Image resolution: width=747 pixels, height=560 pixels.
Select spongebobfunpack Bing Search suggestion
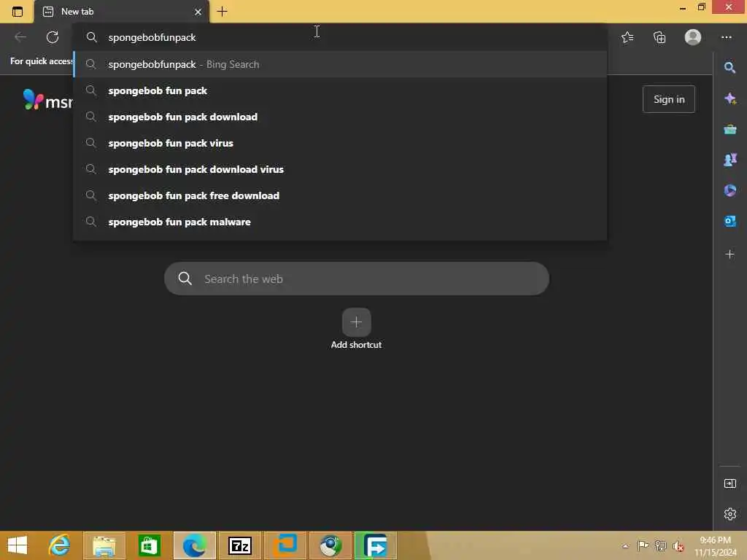[340, 64]
